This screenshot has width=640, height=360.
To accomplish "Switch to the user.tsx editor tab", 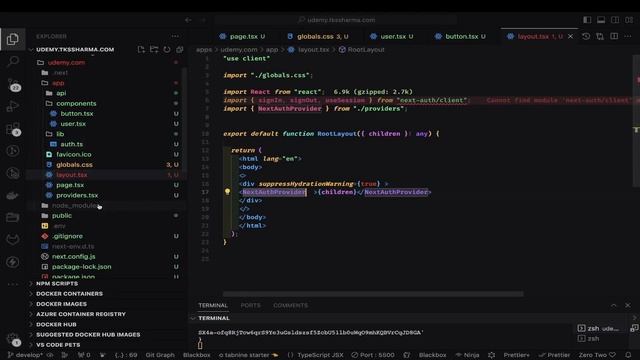I will click(x=392, y=36).
